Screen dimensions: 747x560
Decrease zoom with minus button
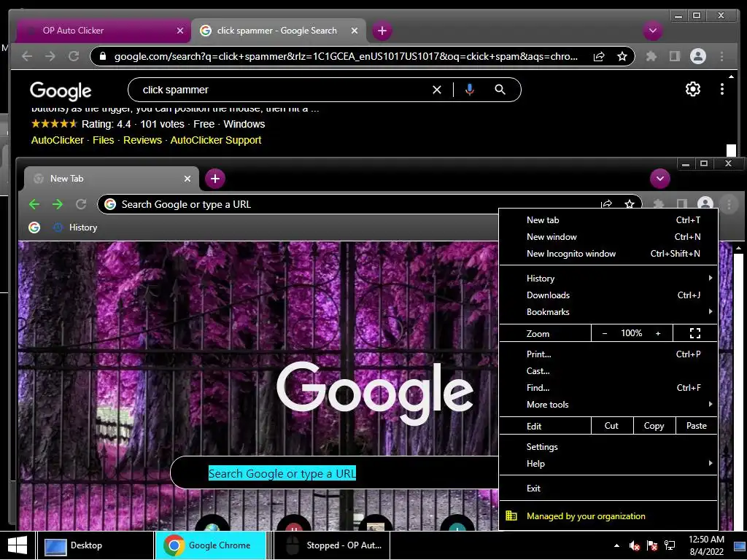point(605,333)
